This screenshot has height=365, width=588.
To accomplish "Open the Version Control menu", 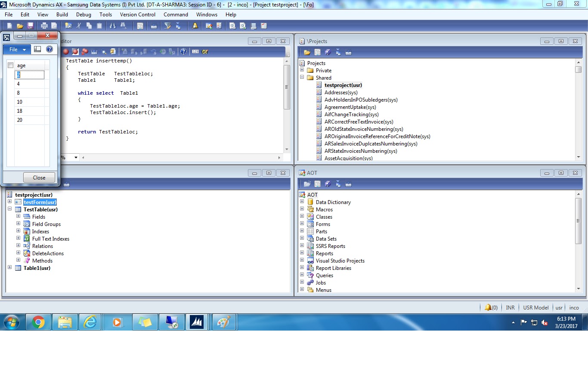I will point(137,14).
